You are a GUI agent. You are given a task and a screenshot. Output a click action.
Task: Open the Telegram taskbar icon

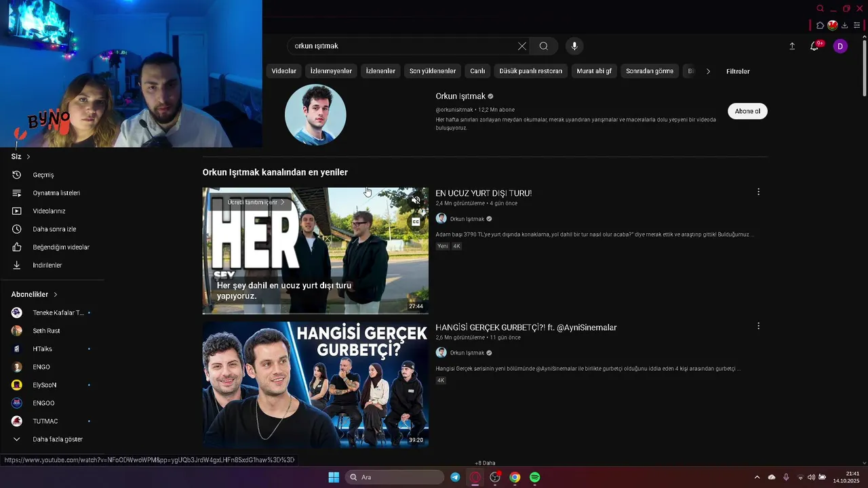pyautogui.click(x=455, y=477)
